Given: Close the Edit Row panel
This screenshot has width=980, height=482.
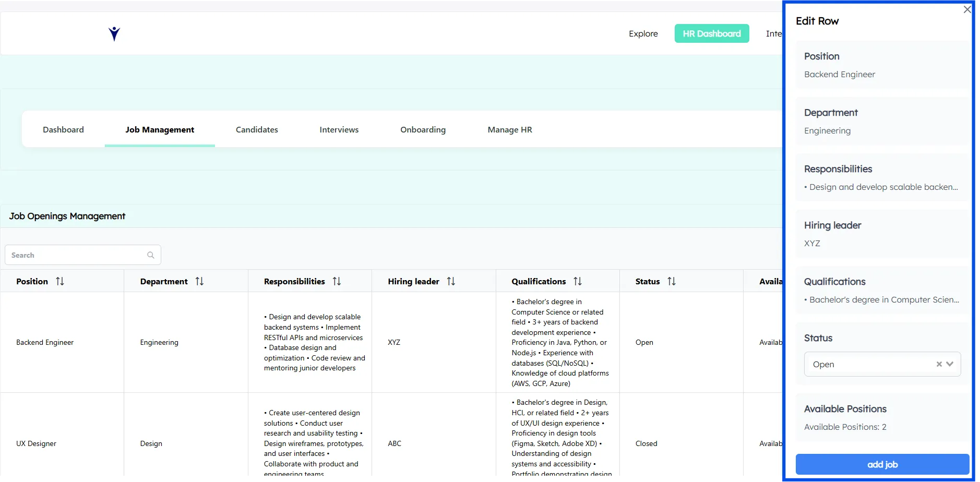Looking at the screenshot, I should point(967,9).
